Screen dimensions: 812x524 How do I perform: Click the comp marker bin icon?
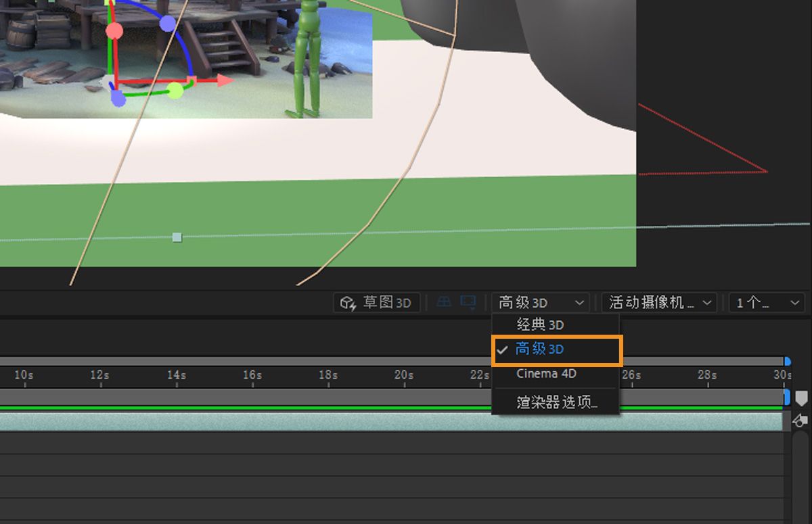[802, 398]
